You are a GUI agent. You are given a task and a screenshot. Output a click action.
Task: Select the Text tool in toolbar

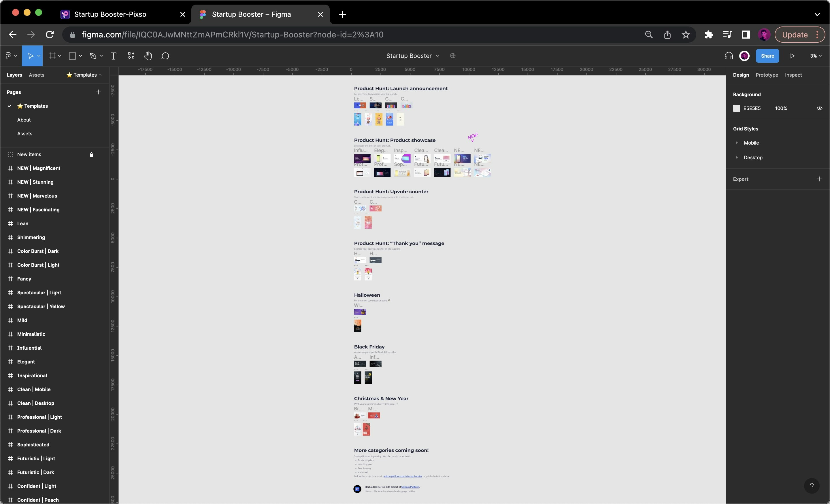tap(113, 56)
